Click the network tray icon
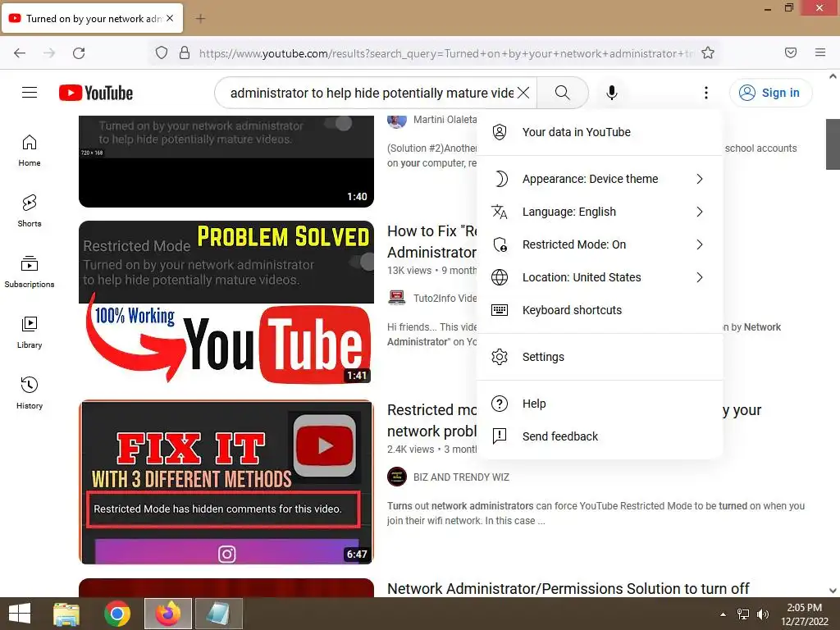The image size is (840, 630). click(x=743, y=614)
